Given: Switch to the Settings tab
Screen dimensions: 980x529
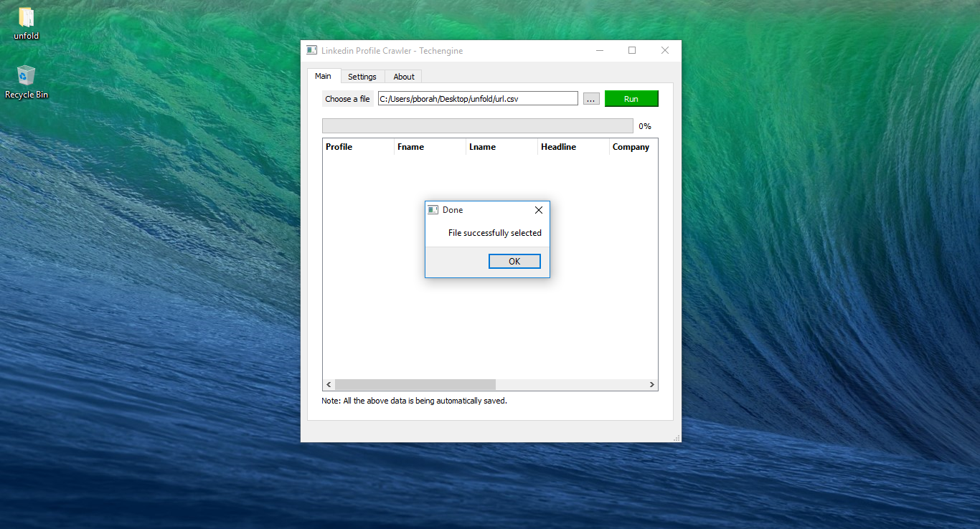Looking at the screenshot, I should coord(362,77).
